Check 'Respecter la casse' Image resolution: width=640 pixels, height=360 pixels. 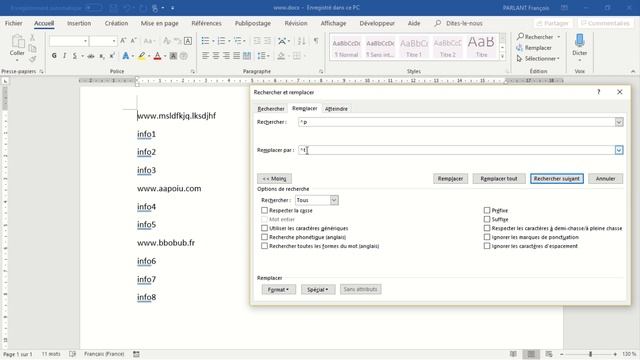(264, 211)
